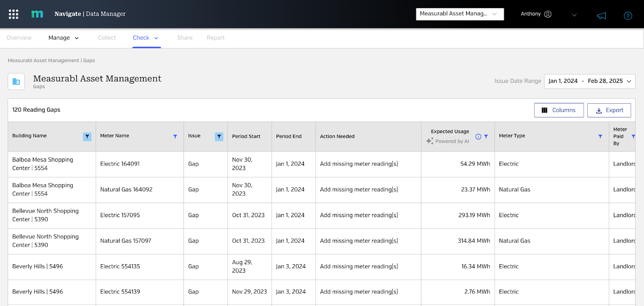Screen dimensions: 644x306
Task: Sort by Period End column header
Action: point(289,137)
